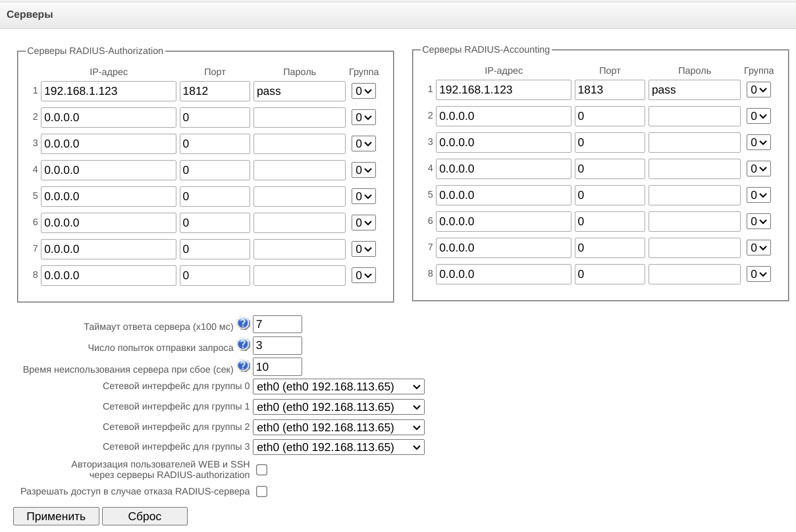Open group dropdown for Authorization server 1
Viewport: 796px width, 532px height.
pos(363,91)
